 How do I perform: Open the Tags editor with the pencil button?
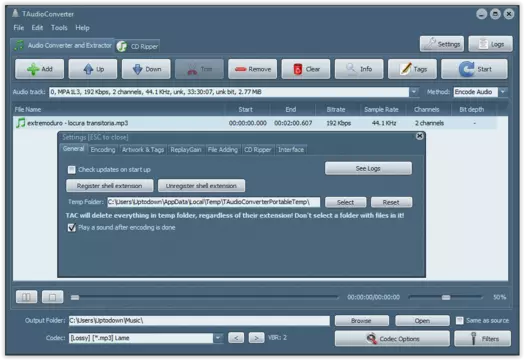[x=412, y=69]
